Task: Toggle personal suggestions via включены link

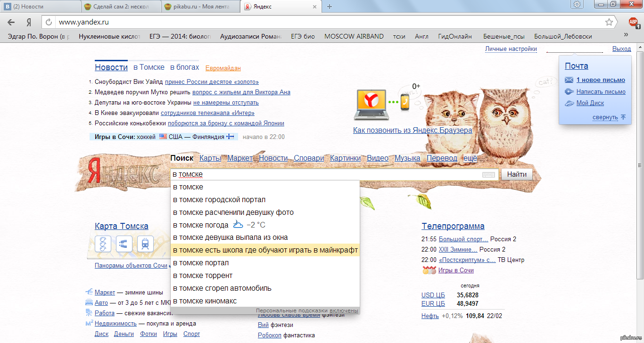Action: pos(344,311)
